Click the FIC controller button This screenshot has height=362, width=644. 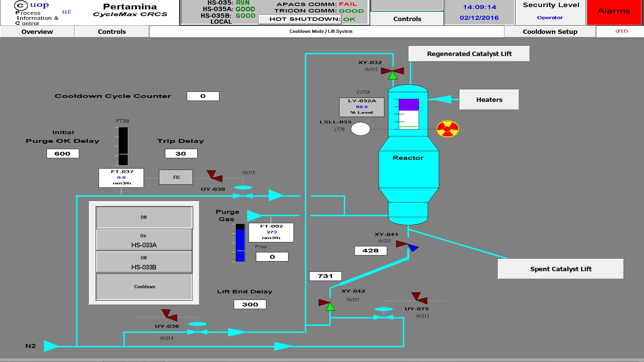[x=176, y=177]
